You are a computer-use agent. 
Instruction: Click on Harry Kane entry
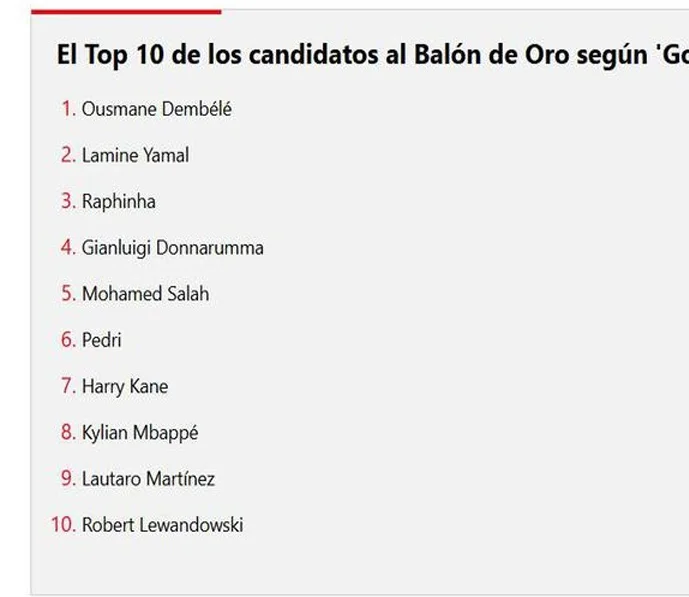(x=125, y=387)
